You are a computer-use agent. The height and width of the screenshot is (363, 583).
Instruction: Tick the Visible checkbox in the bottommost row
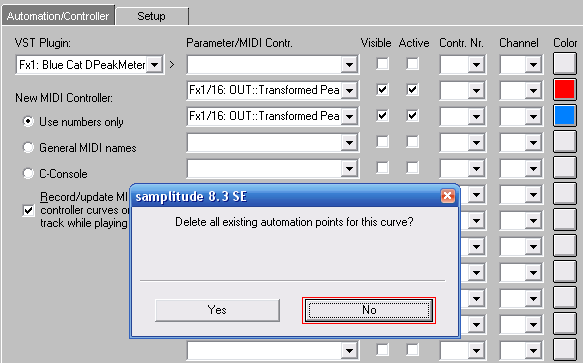(382, 350)
